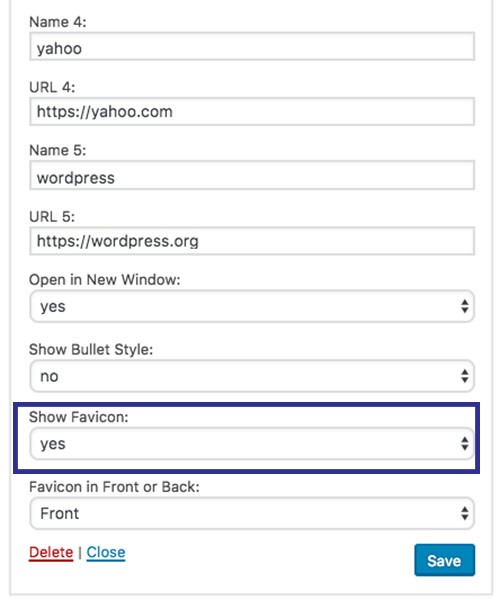Screen dimensions: 500x600
Task: Click the Delete link
Action: [x=51, y=552]
